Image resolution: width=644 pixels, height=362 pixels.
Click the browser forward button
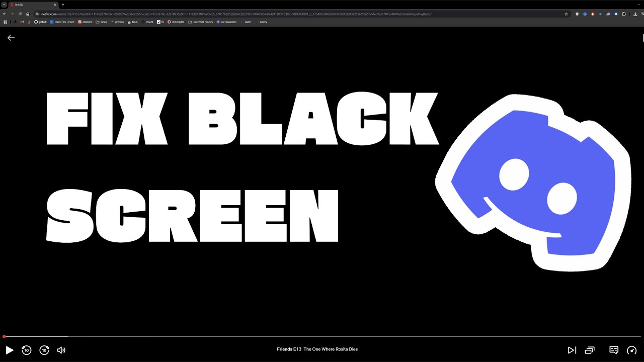coord(12,14)
